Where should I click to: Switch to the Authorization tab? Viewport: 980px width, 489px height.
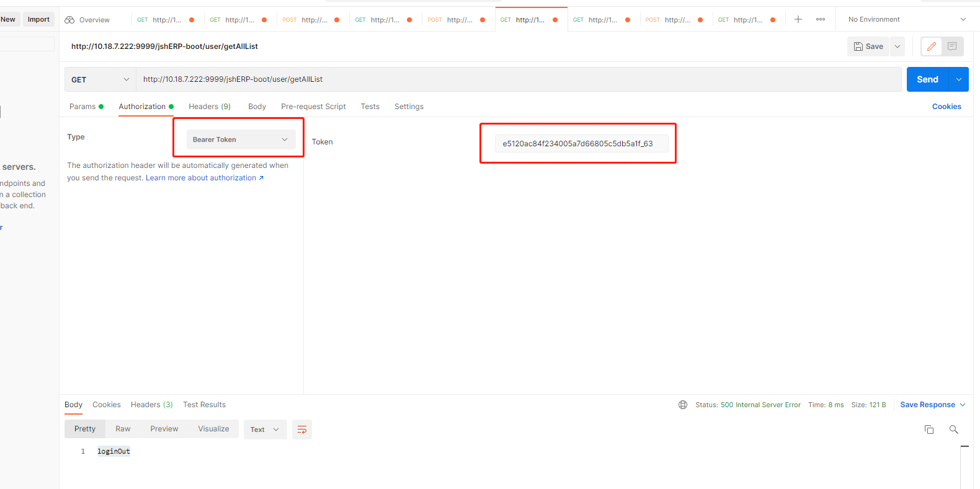146,107
